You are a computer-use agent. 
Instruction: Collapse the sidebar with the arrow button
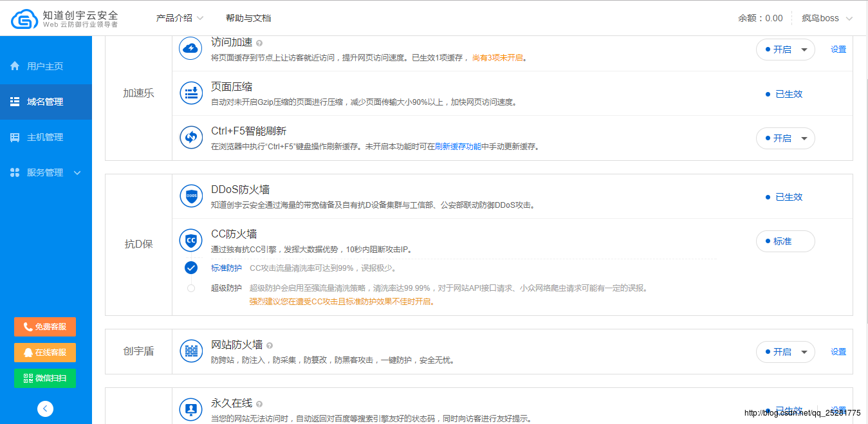pos(45,408)
